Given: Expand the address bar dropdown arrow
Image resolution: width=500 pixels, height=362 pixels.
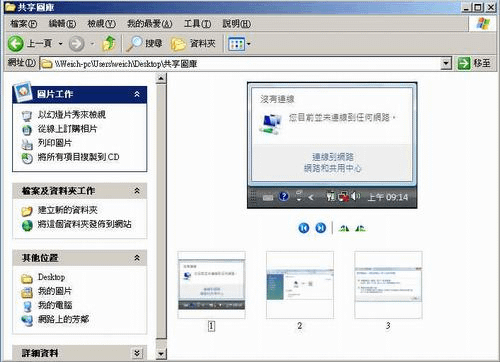Looking at the screenshot, I should pyautogui.click(x=446, y=63).
